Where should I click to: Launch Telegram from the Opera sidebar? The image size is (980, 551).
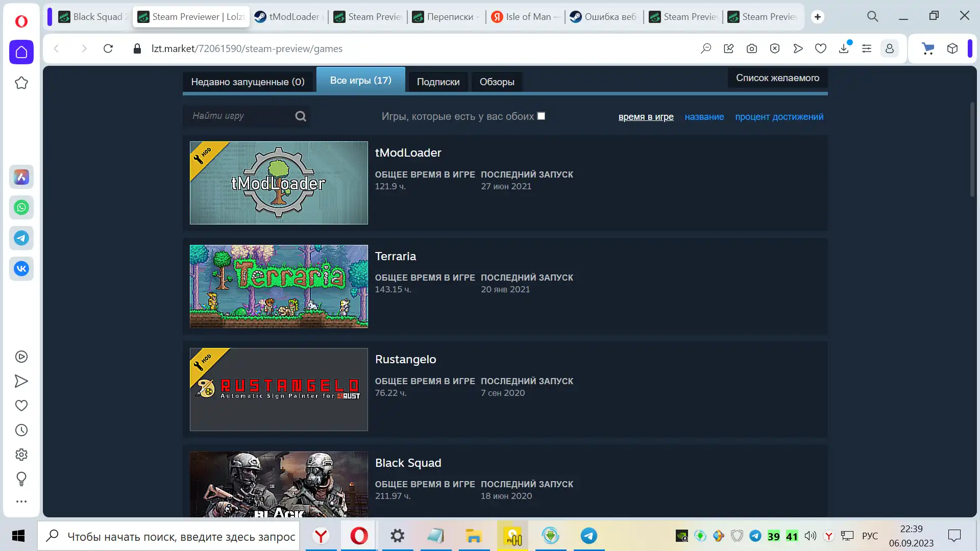[x=21, y=238]
